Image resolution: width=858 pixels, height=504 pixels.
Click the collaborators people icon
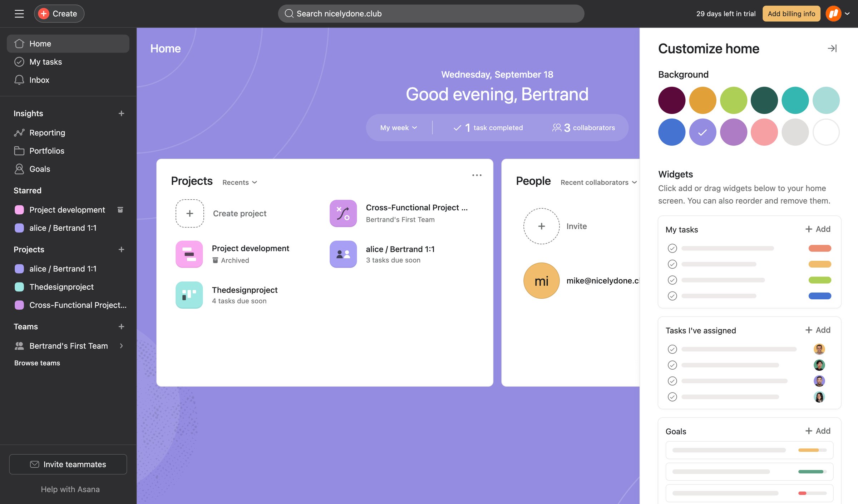point(557,128)
